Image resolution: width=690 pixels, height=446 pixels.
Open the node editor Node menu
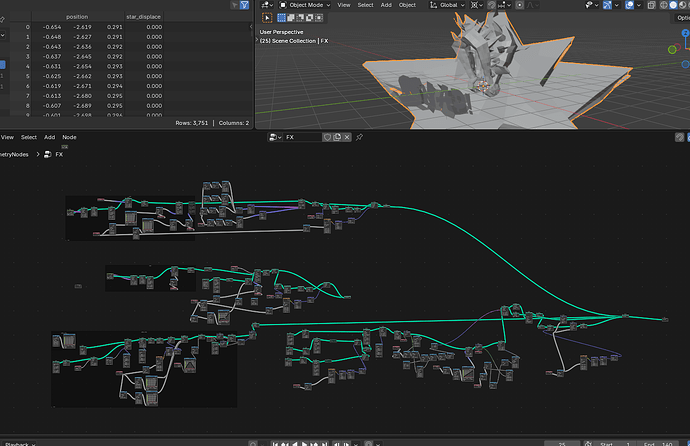point(69,137)
